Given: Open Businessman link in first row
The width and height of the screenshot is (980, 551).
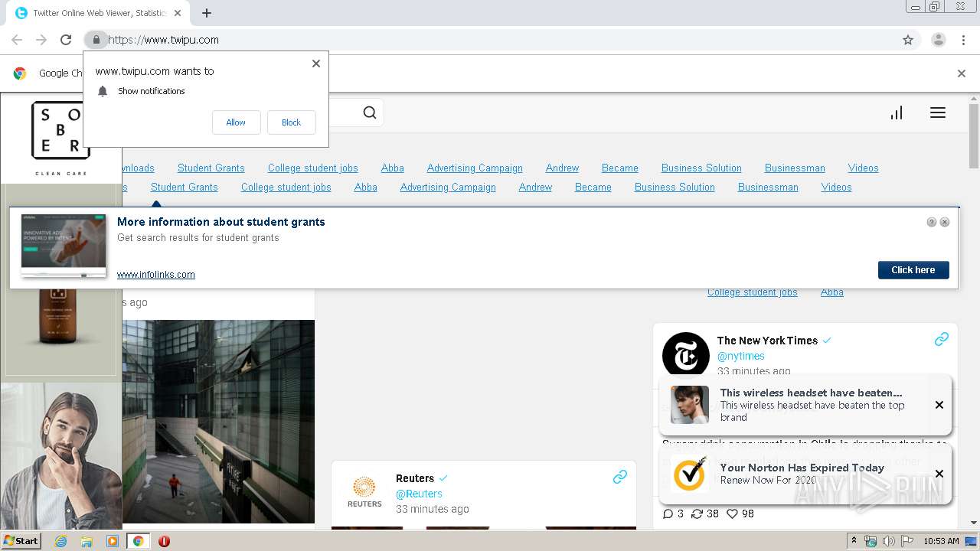Looking at the screenshot, I should [795, 168].
